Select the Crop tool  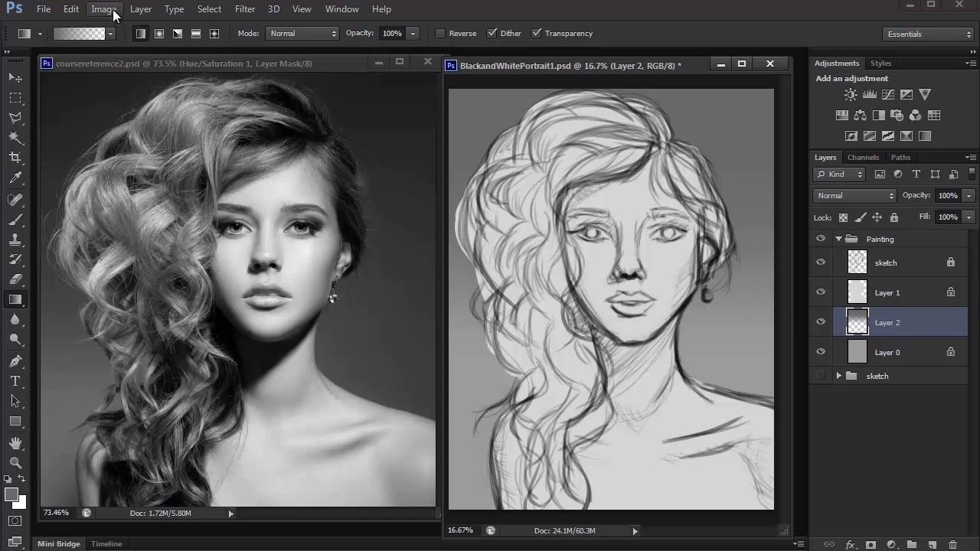tap(15, 158)
